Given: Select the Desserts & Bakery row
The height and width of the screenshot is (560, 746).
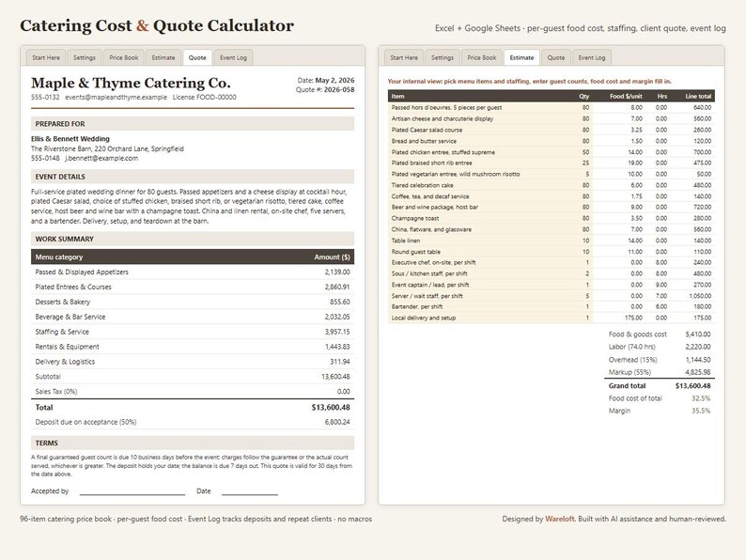Looking at the screenshot, I should pos(193,302).
